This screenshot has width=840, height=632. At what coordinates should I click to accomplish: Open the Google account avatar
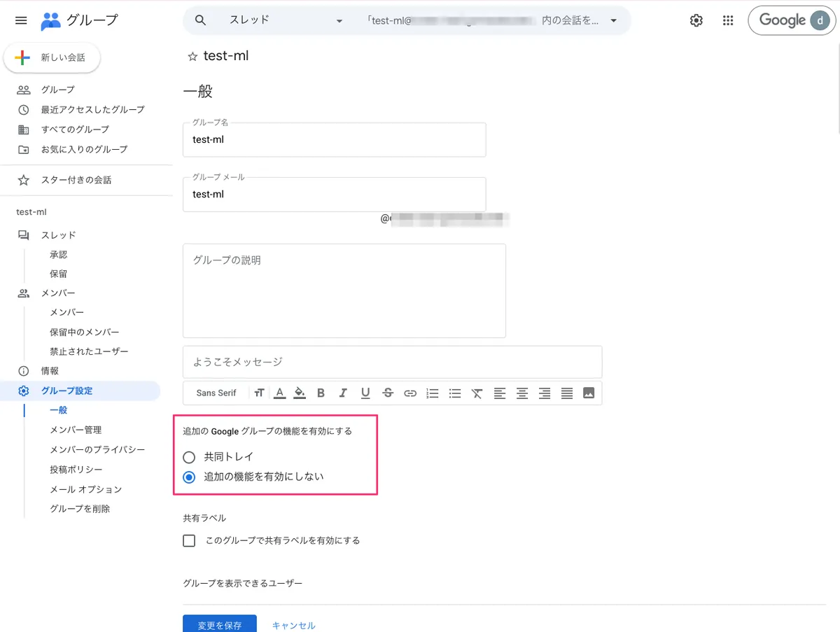(x=820, y=20)
